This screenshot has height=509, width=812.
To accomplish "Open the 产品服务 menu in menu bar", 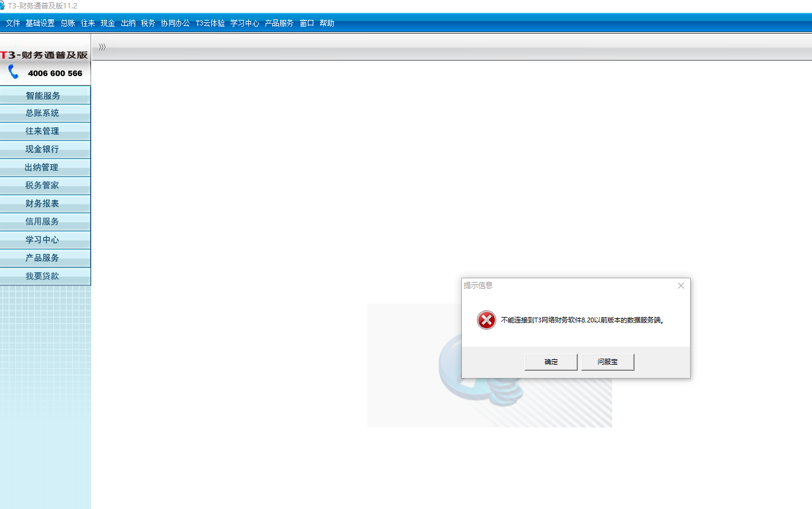I will click(279, 24).
